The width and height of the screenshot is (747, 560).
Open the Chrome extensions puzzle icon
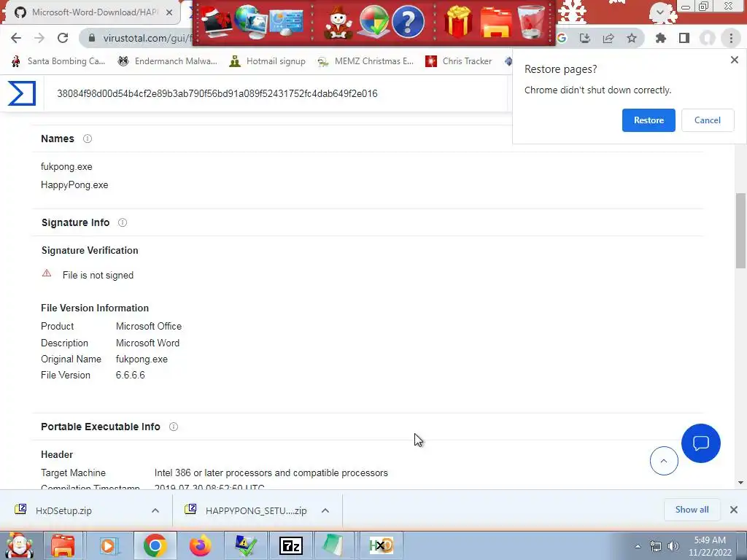coord(661,38)
